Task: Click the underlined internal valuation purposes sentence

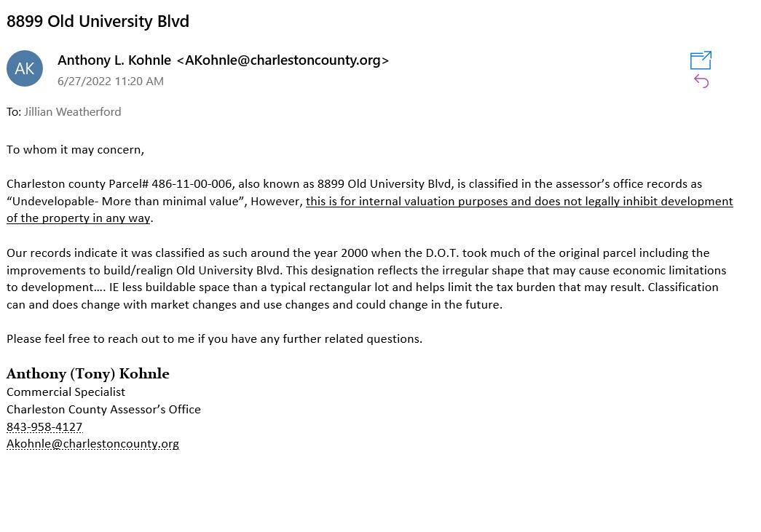Action: (519, 202)
